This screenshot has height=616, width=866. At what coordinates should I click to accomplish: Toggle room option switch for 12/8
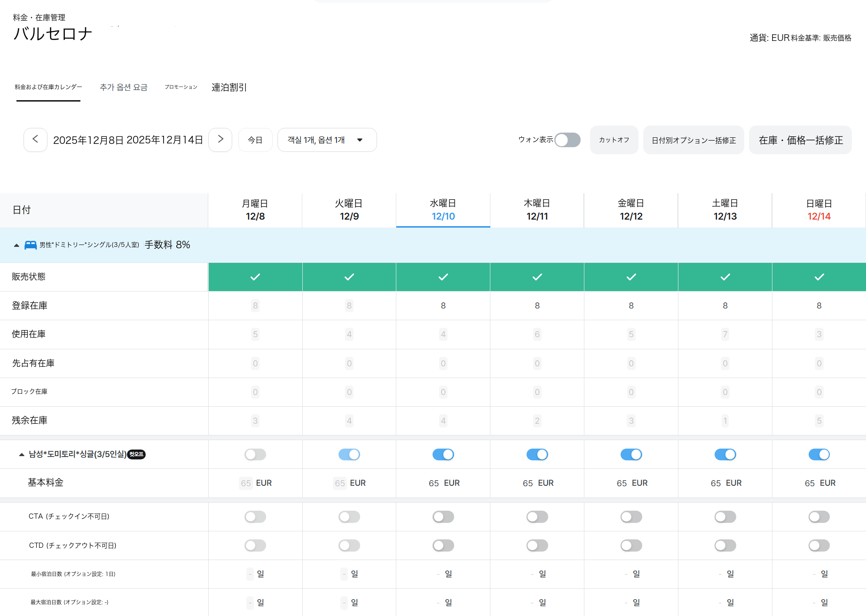[255, 454]
